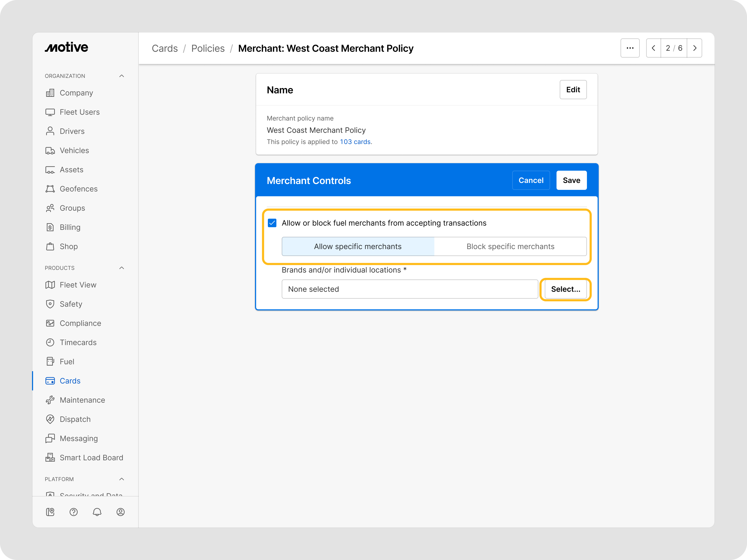Open the user profile icon

pos(121,512)
